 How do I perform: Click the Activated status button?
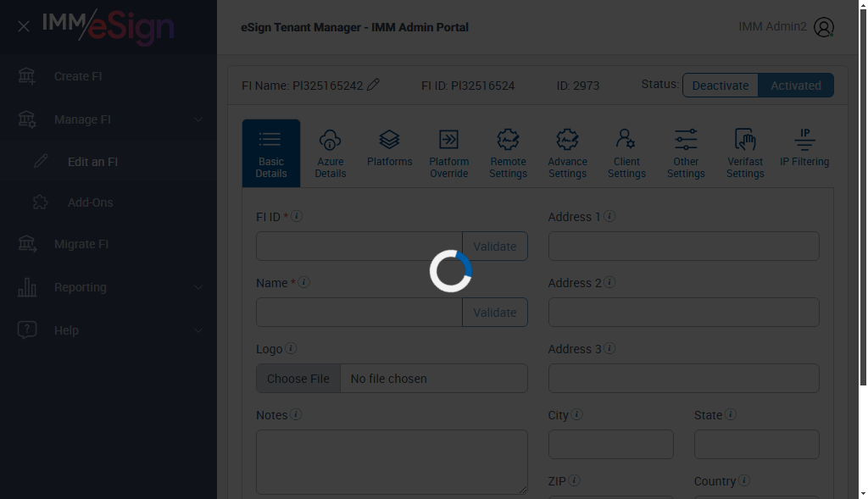pos(795,86)
